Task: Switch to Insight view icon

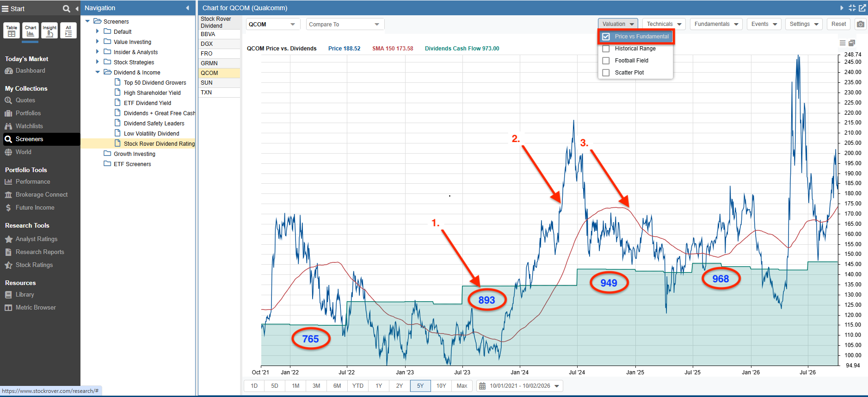Action: (x=49, y=31)
